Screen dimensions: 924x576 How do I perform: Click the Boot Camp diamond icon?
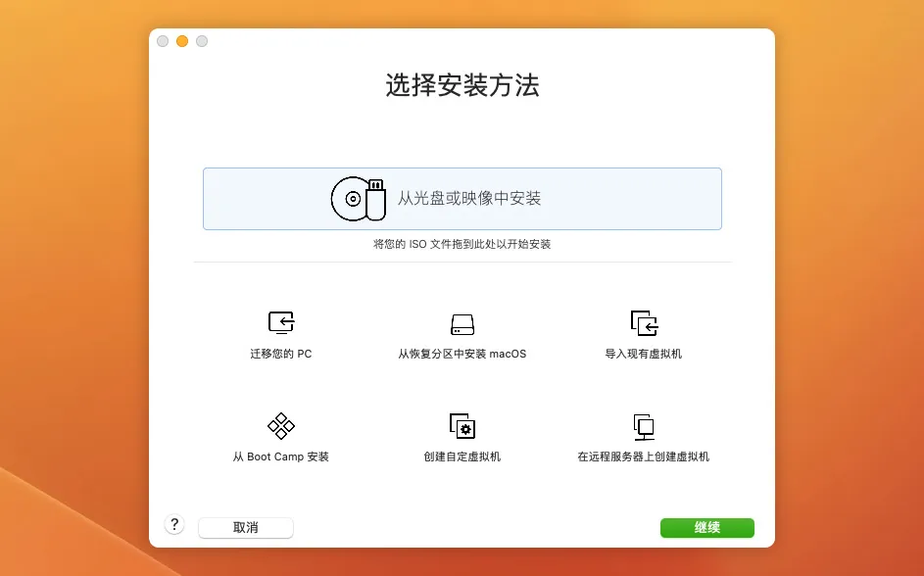281,426
